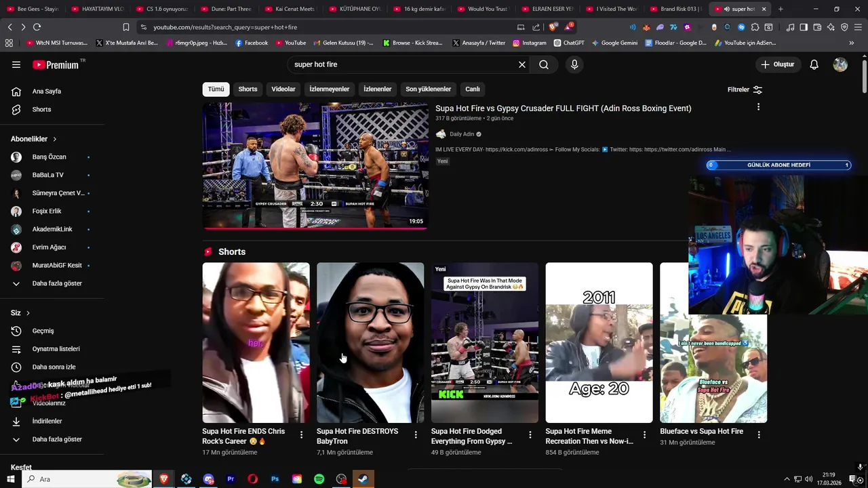Toggle the browser sidebar panel icon
The height and width of the screenshot is (488, 868).
pyautogui.click(x=804, y=27)
